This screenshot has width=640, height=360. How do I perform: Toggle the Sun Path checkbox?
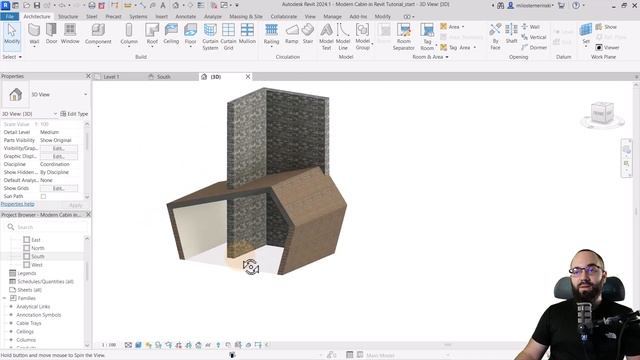click(x=43, y=196)
